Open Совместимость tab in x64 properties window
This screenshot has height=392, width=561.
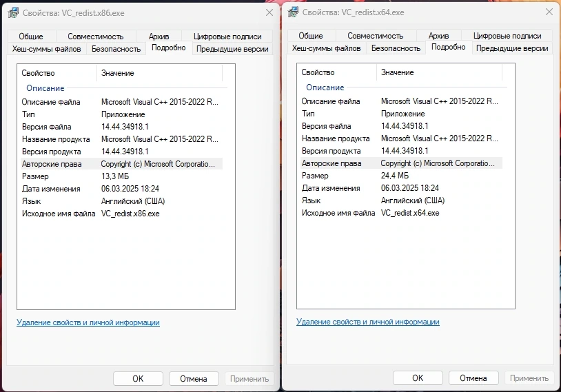coord(376,36)
